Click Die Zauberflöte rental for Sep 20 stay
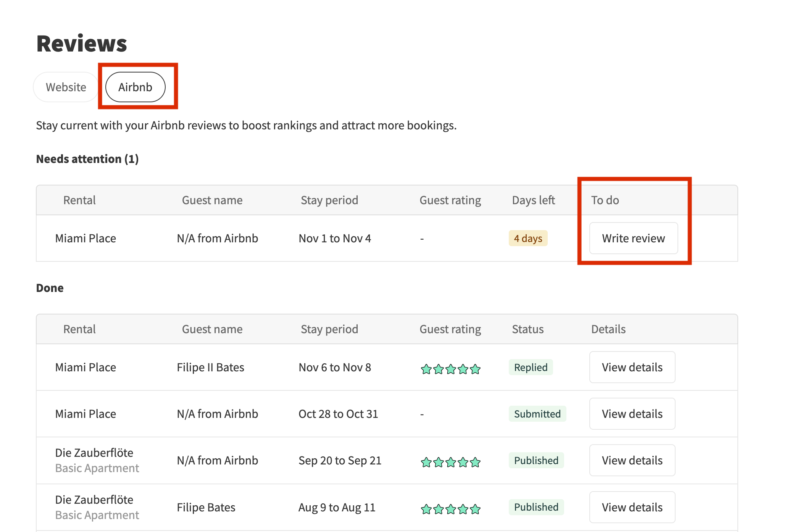 [94, 453]
